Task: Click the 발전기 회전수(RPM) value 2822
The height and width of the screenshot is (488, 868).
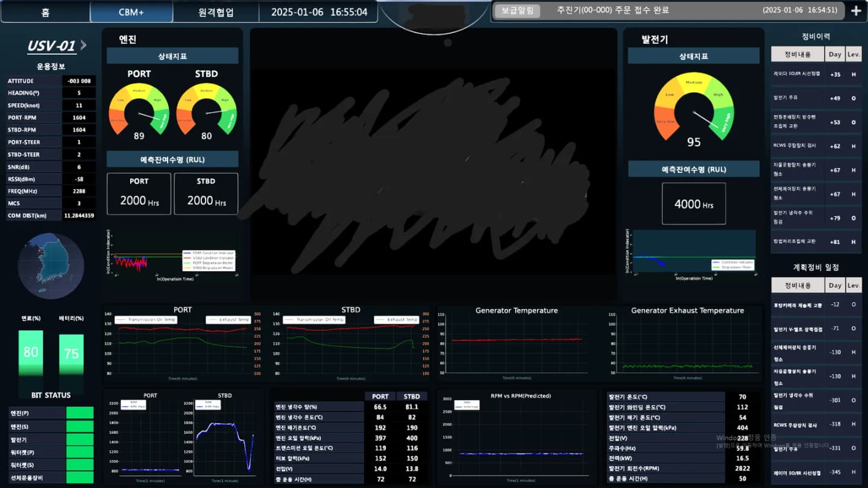Action: (743, 468)
